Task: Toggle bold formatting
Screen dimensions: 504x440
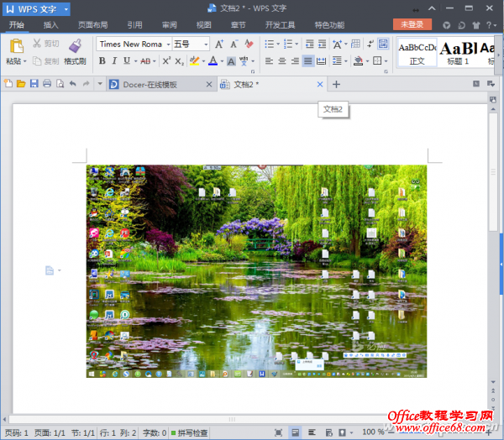Action: tap(102, 61)
